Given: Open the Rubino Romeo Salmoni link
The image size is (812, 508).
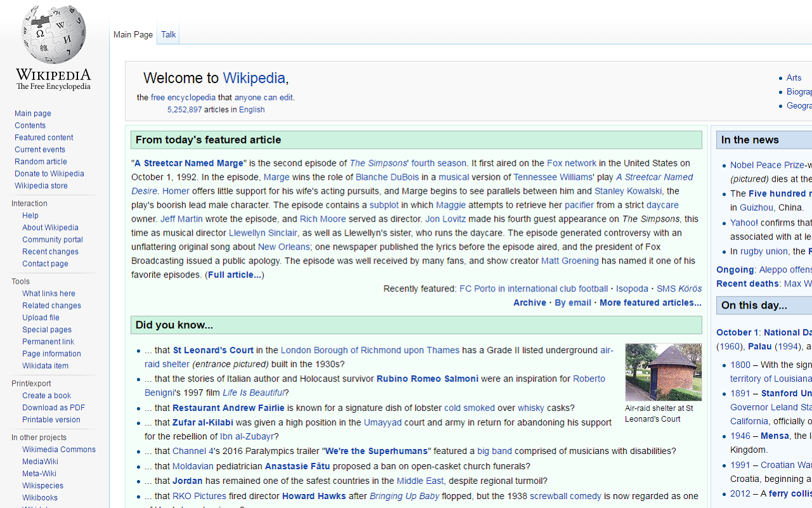Looking at the screenshot, I should (x=428, y=380).
